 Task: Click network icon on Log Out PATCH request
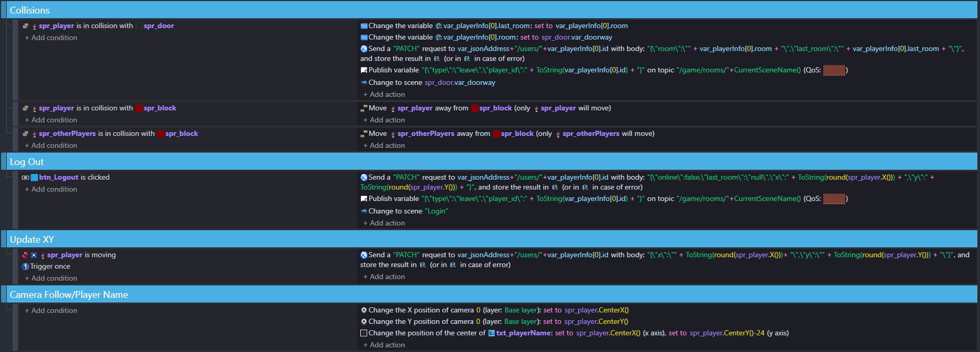coord(364,178)
